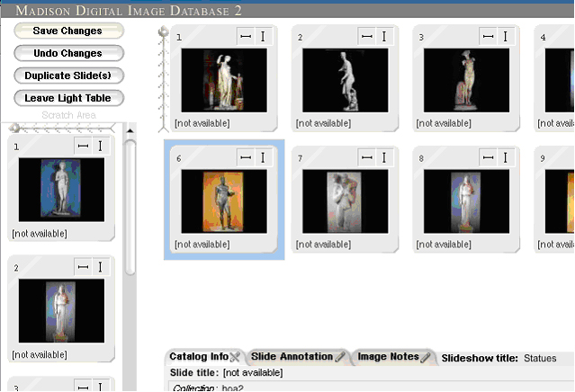Click Leave Light Table button
This screenshot has height=392, width=575.
point(69,98)
